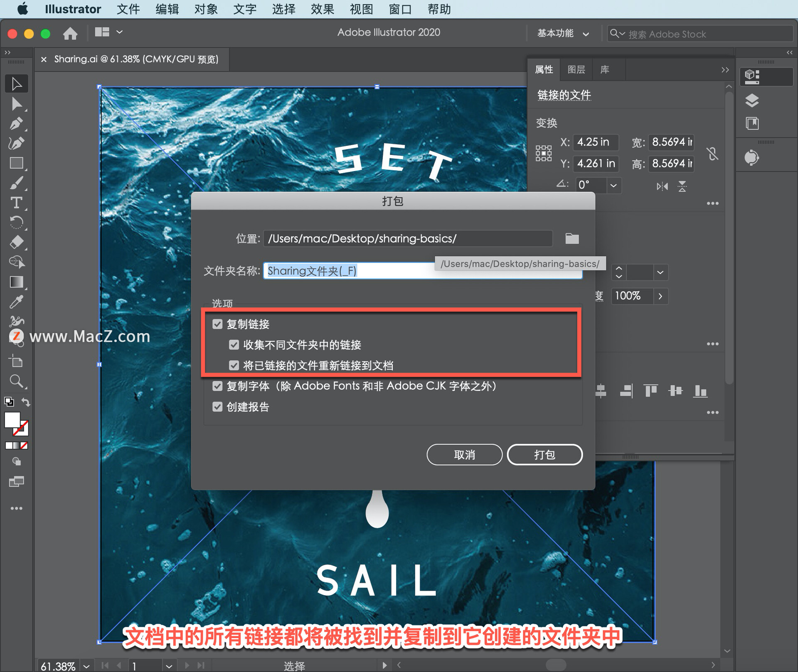Open rotation angle dropdown
The image size is (798, 672).
(x=613, y=186)
